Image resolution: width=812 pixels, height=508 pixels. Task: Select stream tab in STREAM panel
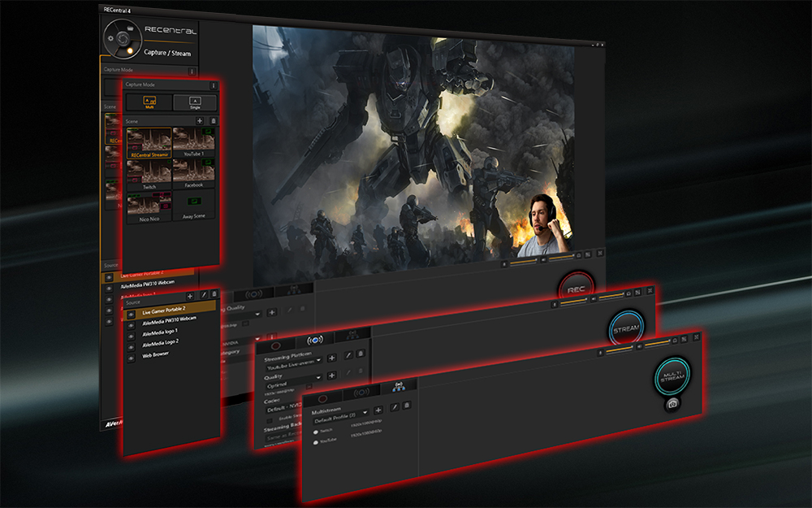click(x=315, y=340)
